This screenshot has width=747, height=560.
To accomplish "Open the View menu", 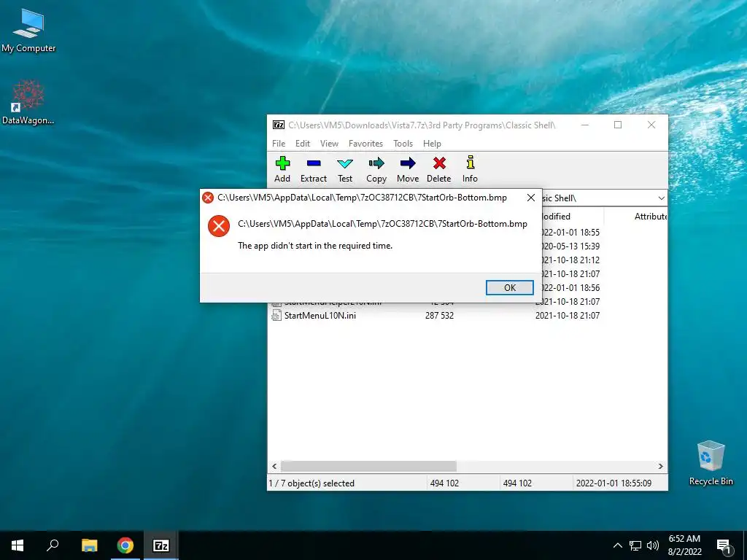I will (x=329, y=144).
